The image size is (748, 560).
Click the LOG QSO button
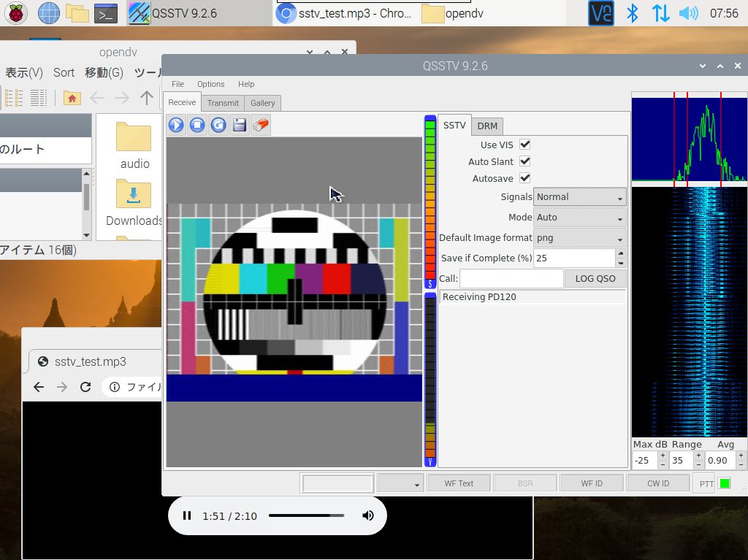595,278
